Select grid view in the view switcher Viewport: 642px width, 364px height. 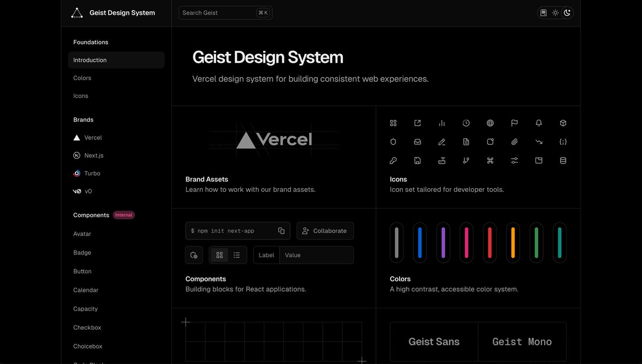219,255
